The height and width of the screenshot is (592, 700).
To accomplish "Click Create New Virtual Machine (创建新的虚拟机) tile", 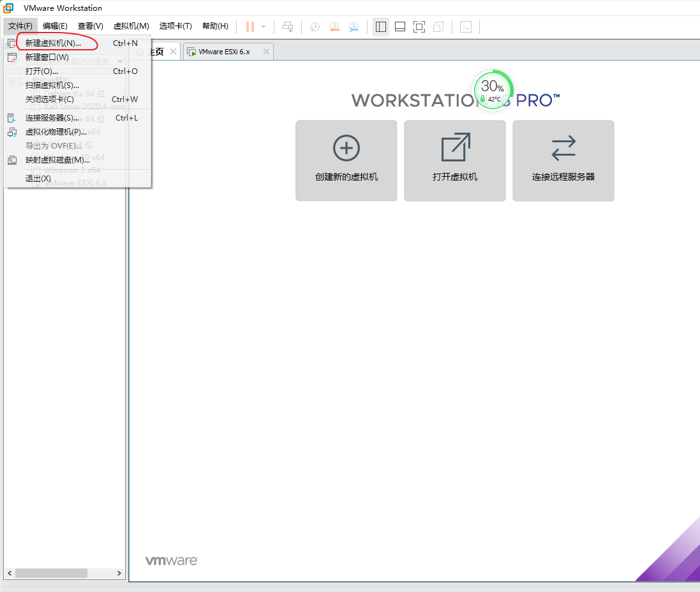I will pyautogui.click(x=346, y=161).
